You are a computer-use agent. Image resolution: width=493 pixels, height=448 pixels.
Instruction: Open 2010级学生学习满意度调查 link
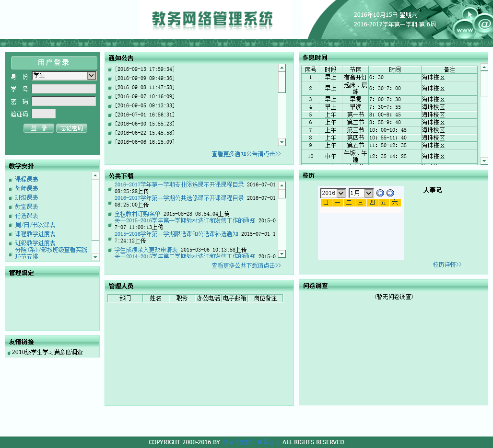(47, 353)
